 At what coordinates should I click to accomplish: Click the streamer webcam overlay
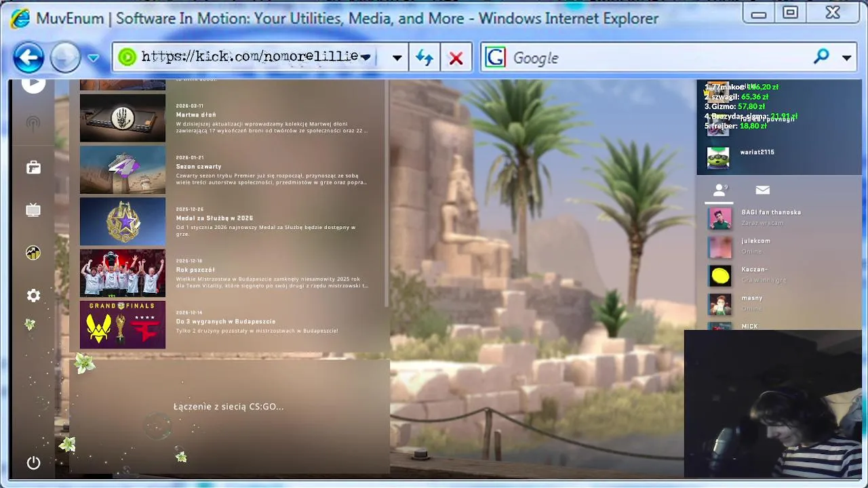coord(773,404)
